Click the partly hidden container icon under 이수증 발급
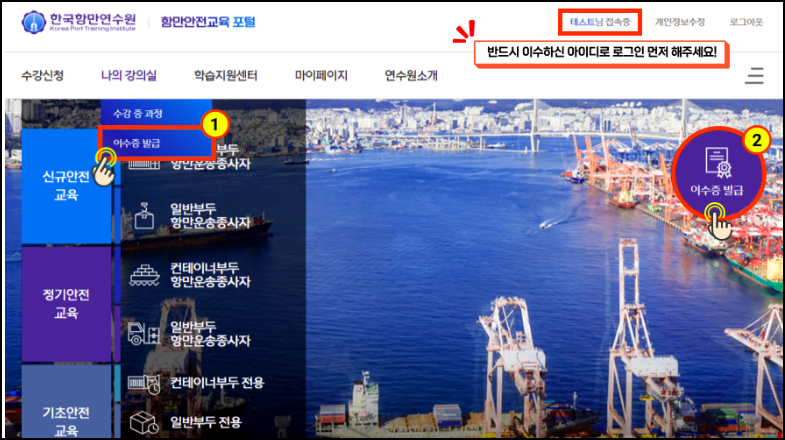The width and height of the screenshot is (785, 440). click(x=144, y=163)
